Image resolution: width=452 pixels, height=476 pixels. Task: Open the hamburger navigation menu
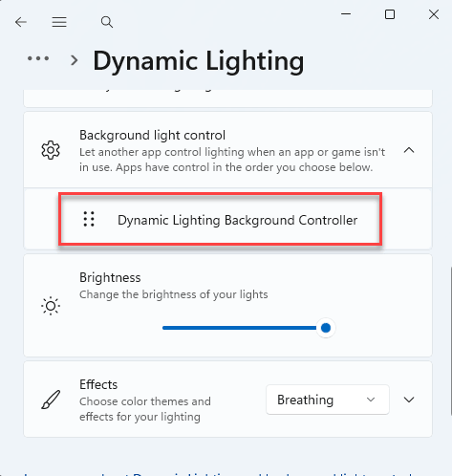click(x=59, y=22)
